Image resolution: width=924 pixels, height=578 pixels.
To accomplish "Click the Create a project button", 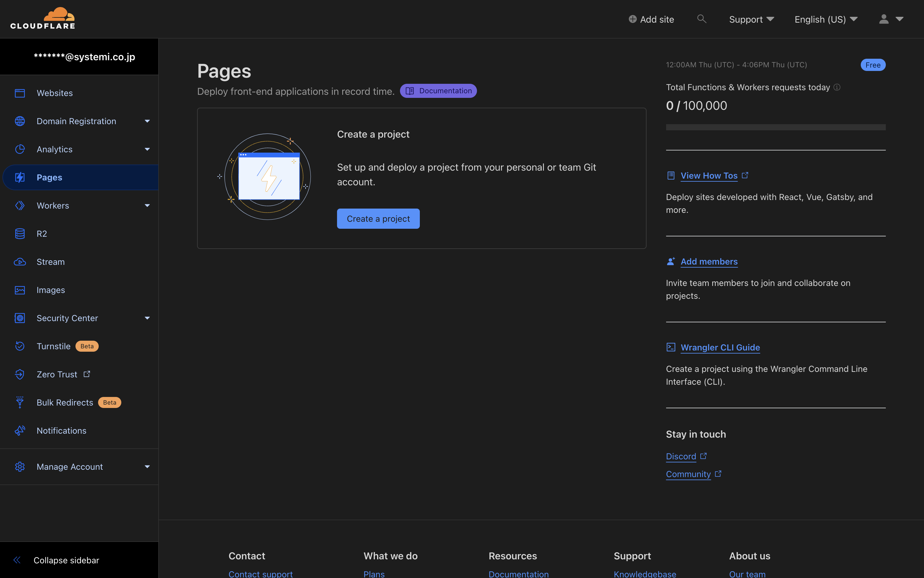I will tap(378, 219).
